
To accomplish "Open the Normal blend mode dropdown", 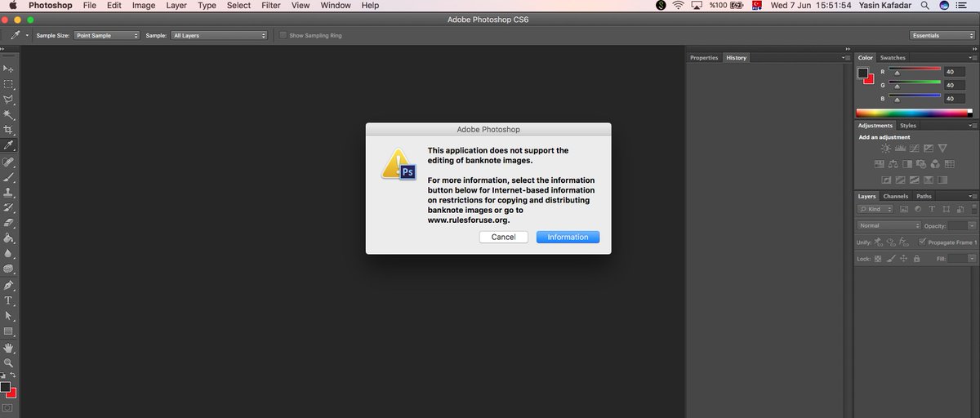I will pyautogui.click(x=889, y=225).
